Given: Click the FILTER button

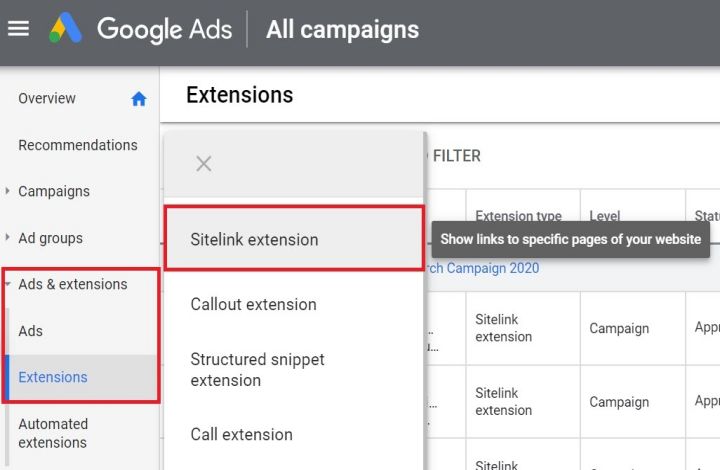Looking at the screenshot, I should click(455, 156).
